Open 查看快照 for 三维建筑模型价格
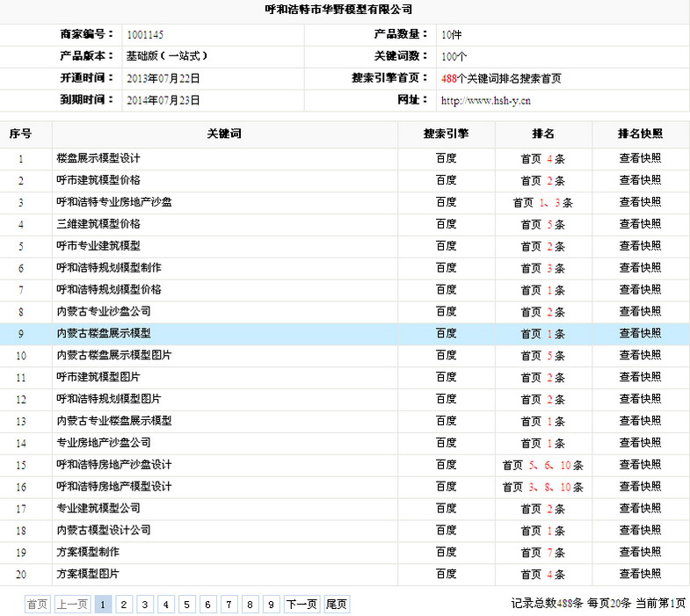 point(640,224)
